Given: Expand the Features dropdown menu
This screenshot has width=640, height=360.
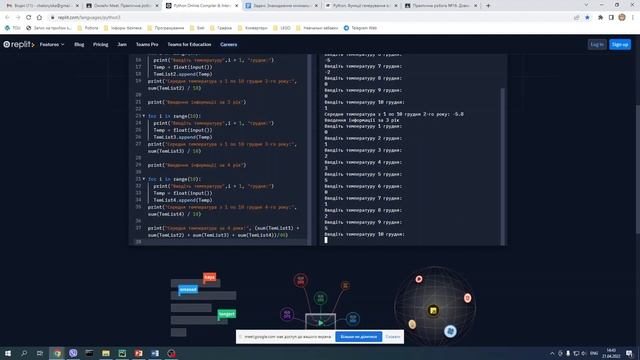Looking at the screenshot, I should pyautogui.click(x=52, y=44).
